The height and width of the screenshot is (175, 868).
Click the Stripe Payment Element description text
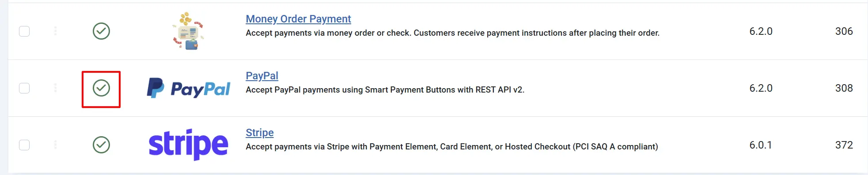pos(452,147)
